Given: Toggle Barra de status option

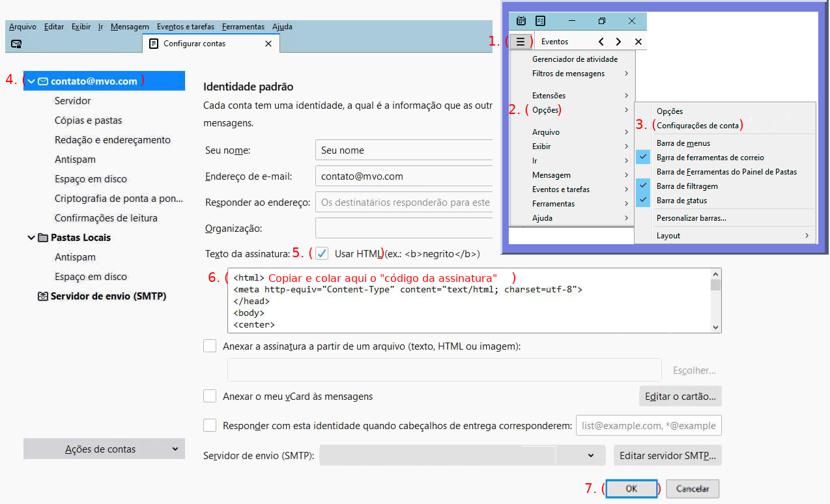Looking at the screenshot, I should click(x=724, y=201).
